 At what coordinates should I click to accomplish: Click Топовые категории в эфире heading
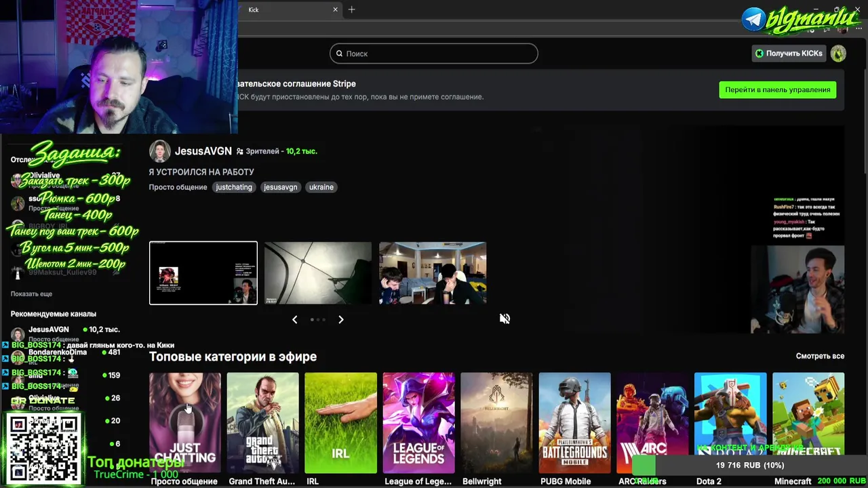(233, 357)
